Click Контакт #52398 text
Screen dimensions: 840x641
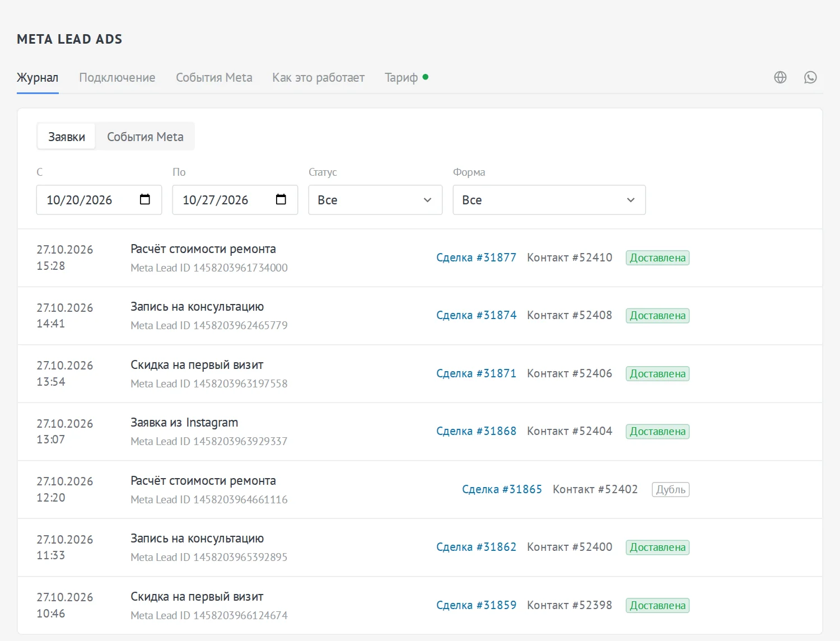point(570,605)
